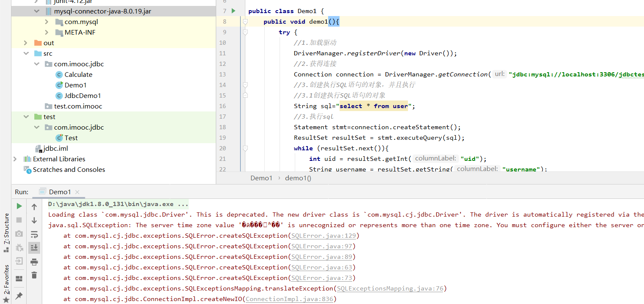Open SQLError.java:73 stack trace link
Image resolution: width=644 pixels, height=304 pixels.
(x=322, y=278)
